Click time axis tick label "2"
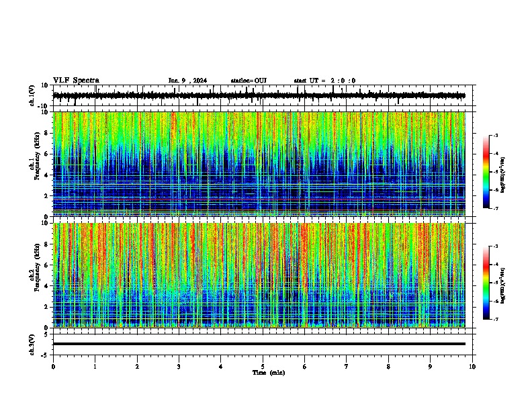Screen dimensions: 532x411 [137, 367]
